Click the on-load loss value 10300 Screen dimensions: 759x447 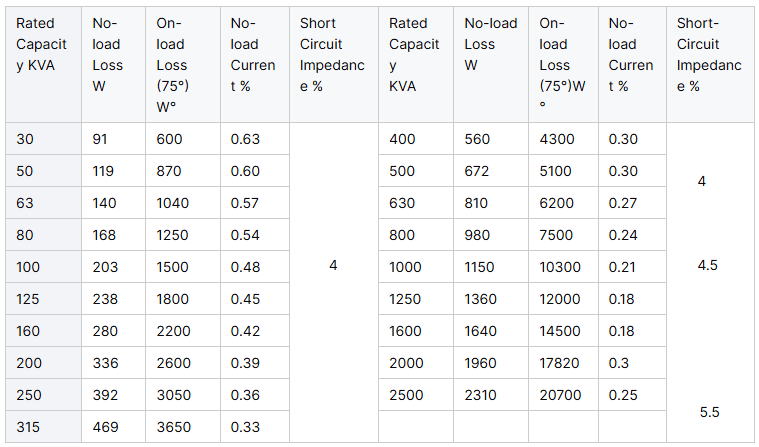pos(560,267)
